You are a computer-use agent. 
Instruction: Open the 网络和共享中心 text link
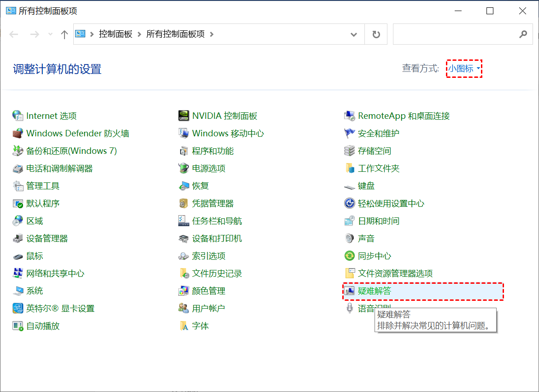(55, 274)
